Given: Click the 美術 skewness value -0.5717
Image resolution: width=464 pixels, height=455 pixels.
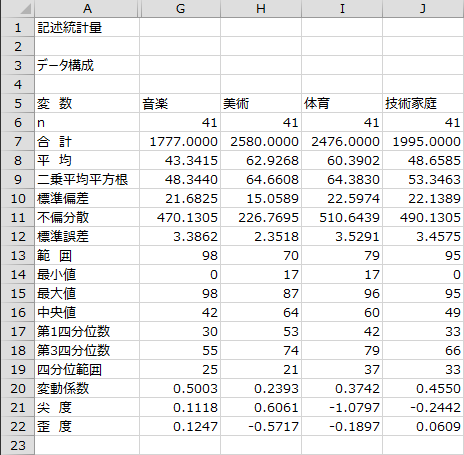Looking at the screenshot, I should coord(261,426).
